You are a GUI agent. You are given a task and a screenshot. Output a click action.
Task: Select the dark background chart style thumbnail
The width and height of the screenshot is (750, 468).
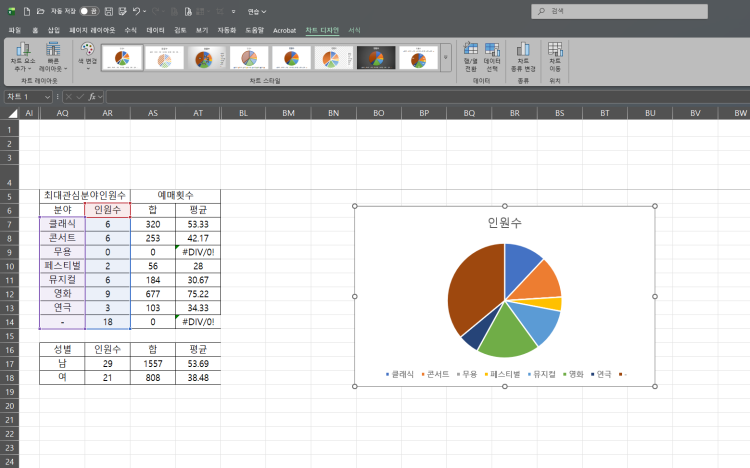[x=376, y=58]
